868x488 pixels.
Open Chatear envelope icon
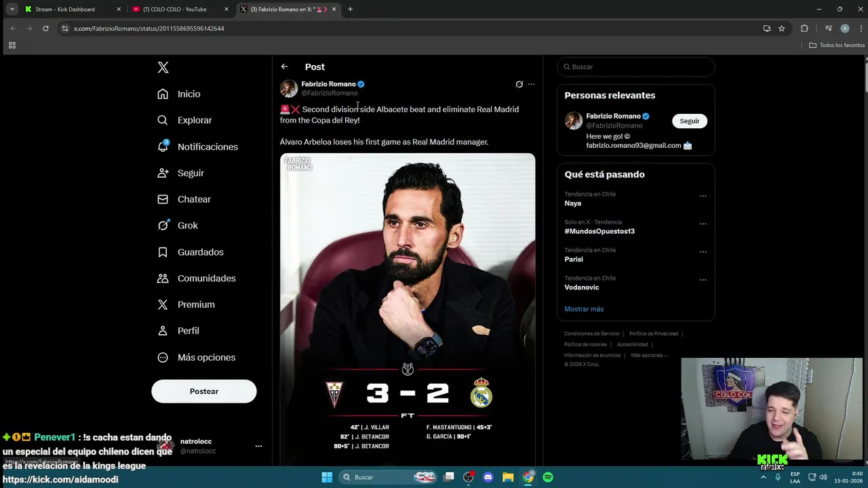163,199
